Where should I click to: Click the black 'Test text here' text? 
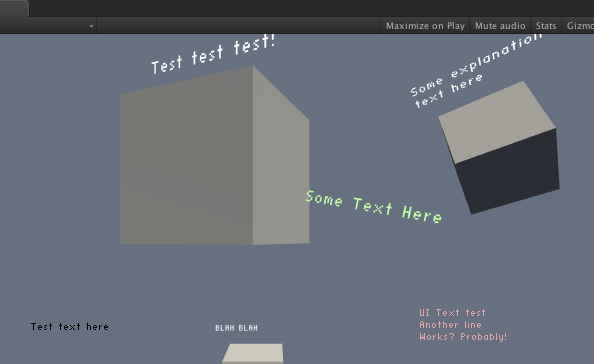tap(70, 327)
